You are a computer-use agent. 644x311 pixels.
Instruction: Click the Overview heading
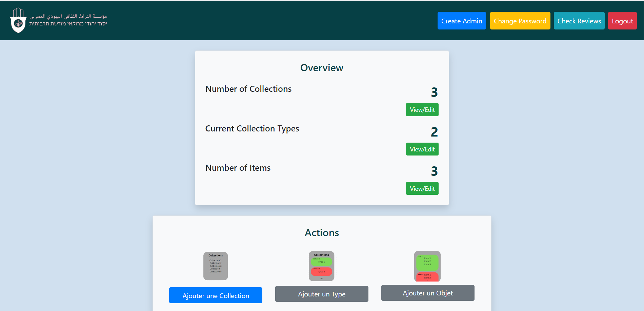click(322, 68)
